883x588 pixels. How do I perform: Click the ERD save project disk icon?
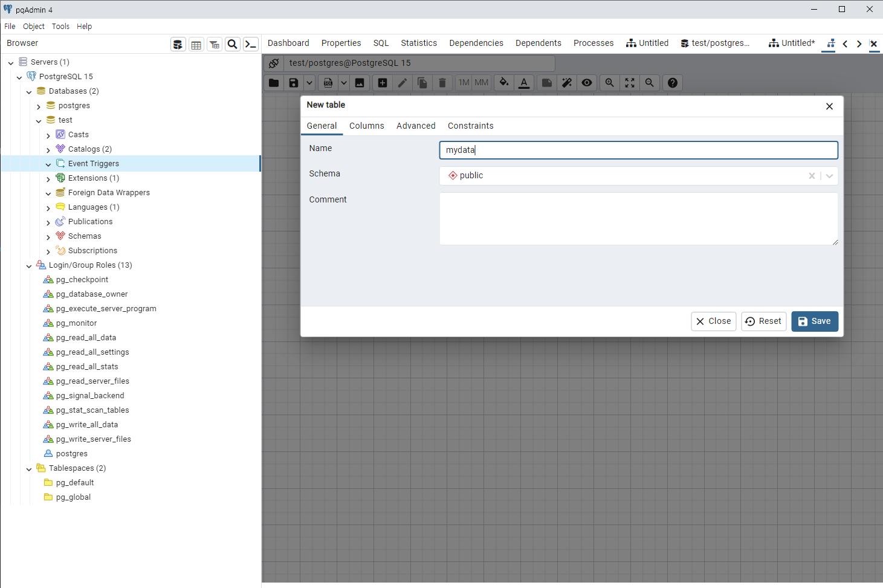293,83
